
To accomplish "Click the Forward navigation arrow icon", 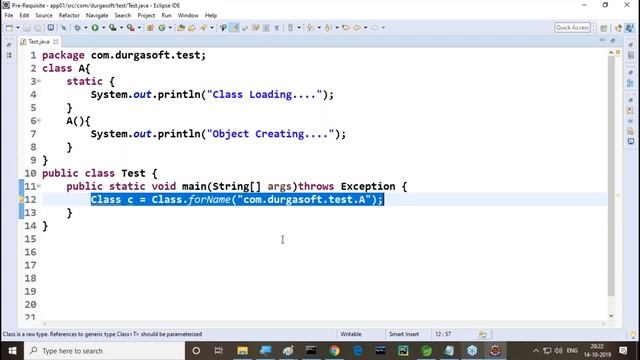I will pos(375,28).
